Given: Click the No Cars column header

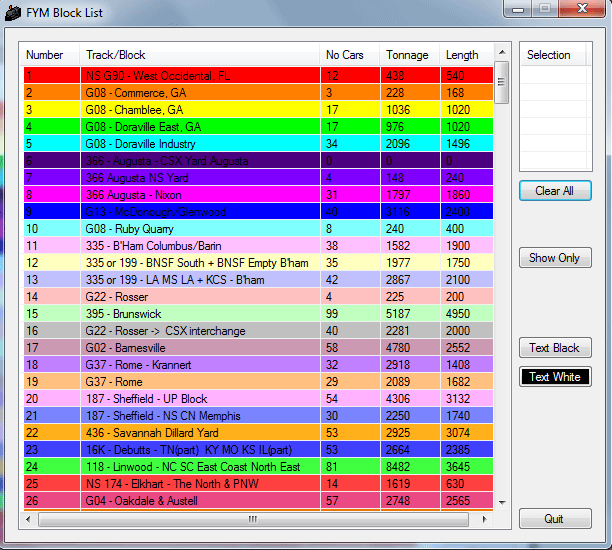Looking at the screenshot, I should click(349, 55).
